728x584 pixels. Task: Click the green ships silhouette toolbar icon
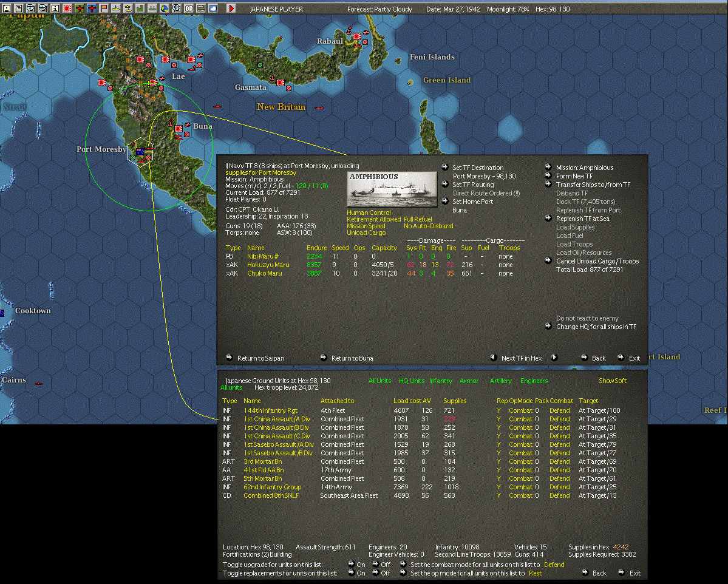152,8
